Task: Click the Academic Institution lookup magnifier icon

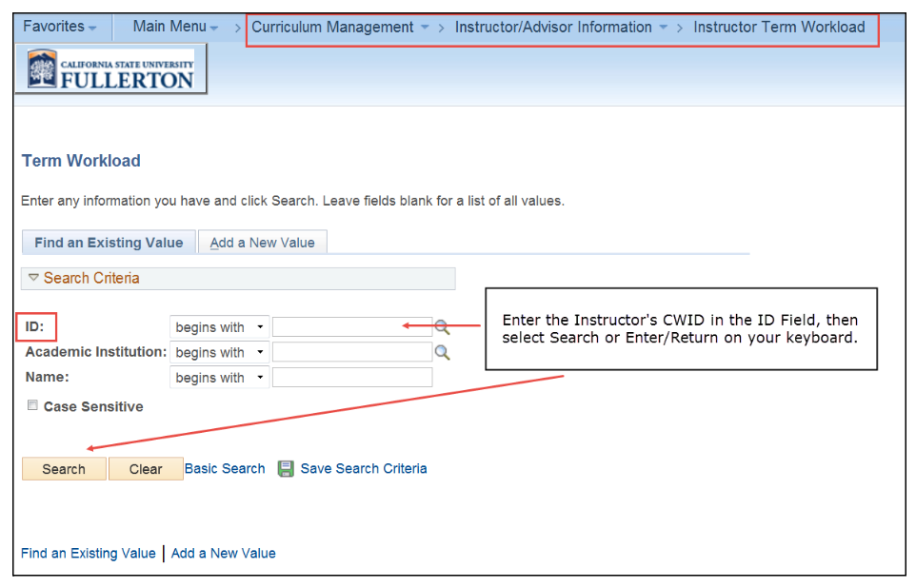Action: click(442, 353)
